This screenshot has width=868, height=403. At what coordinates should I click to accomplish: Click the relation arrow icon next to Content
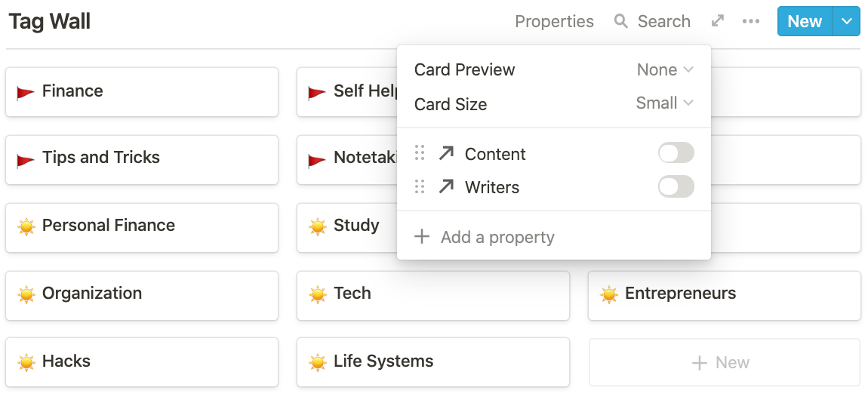pyautogui.click(x=446, y=154)
